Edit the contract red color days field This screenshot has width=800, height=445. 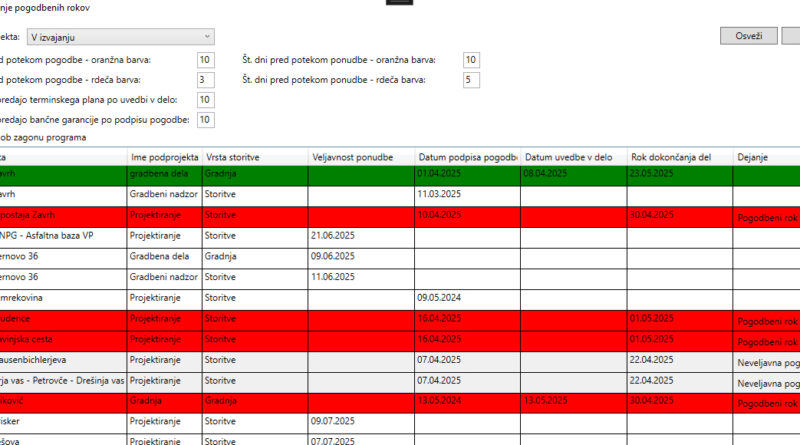pos(206,80)
